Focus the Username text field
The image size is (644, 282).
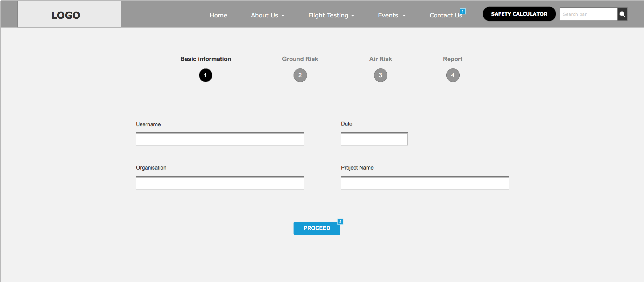219,139
